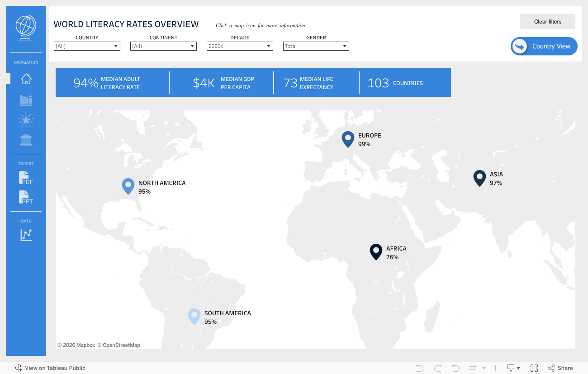Select the Africa map marker
Viewport: 588px width, 374px height.
376,251
